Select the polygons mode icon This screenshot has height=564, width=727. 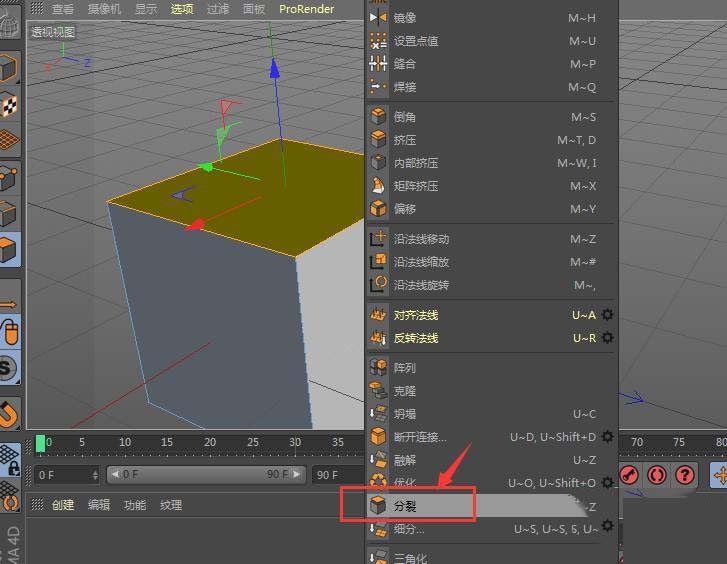click(9, 250)
